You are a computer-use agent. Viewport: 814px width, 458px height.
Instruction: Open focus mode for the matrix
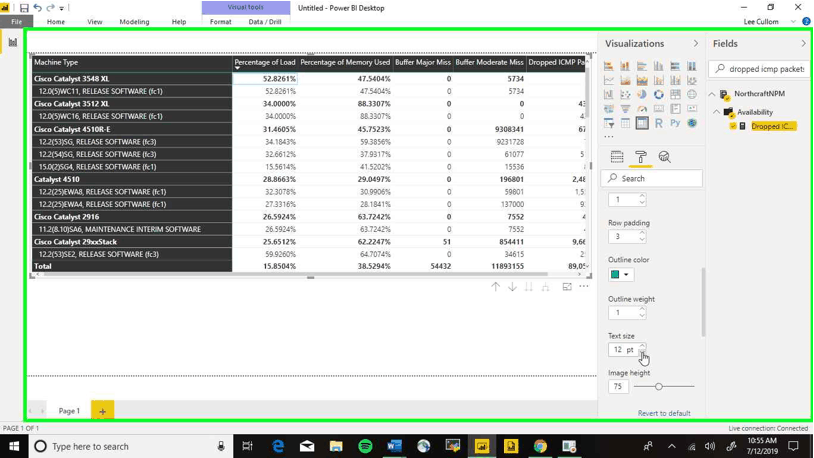[567, 287]
